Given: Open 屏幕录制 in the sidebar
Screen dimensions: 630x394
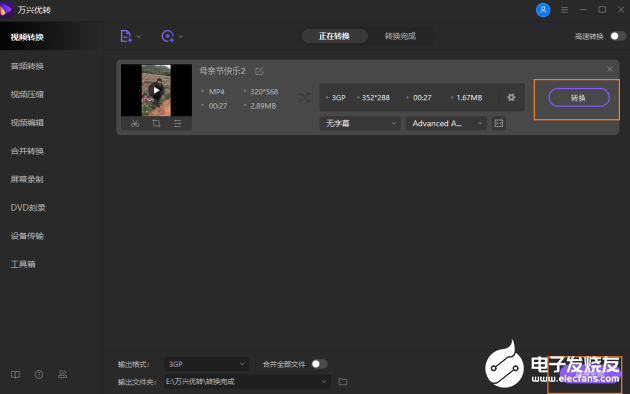Looking at the screenshot, I should point(27,179).
